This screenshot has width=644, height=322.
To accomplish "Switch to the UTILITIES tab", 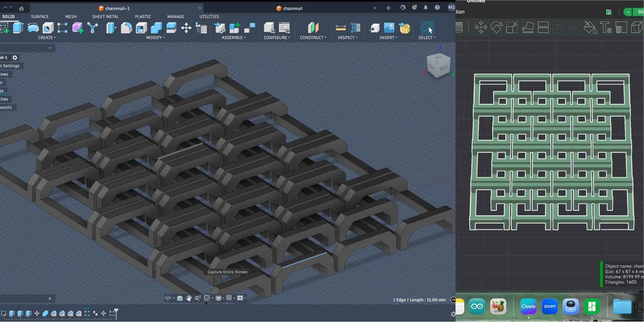I will [209, 16].
